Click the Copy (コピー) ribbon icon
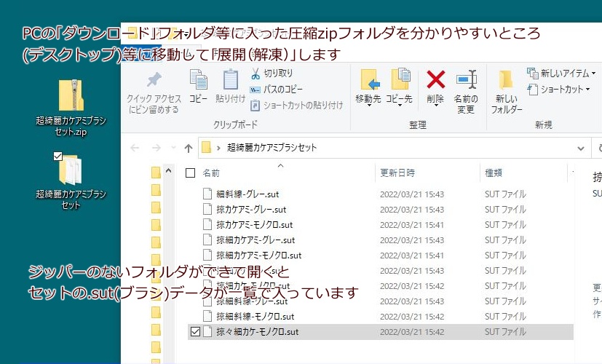The height and width of the screenshot is (364, 602). coord(199,80)
